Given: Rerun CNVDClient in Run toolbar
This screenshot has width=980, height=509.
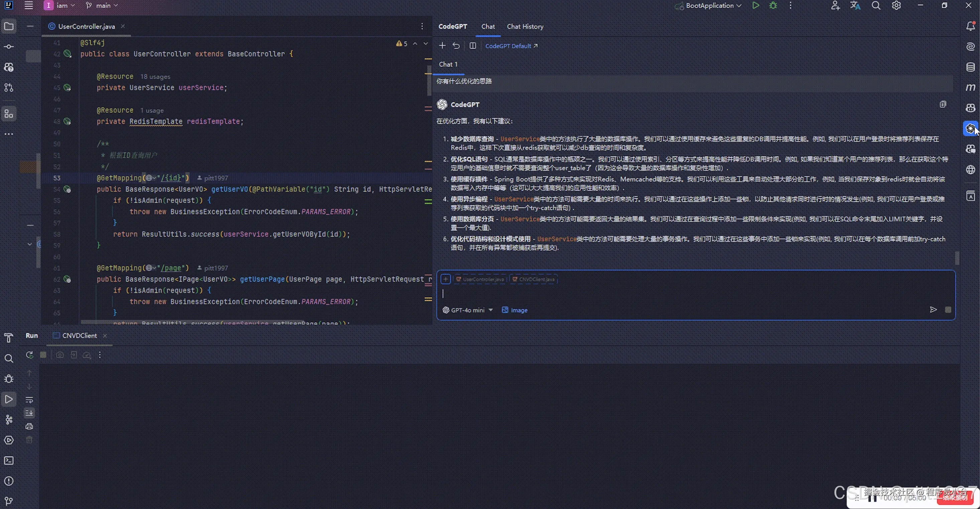Looking at the screenshot, I should point(29,355).
